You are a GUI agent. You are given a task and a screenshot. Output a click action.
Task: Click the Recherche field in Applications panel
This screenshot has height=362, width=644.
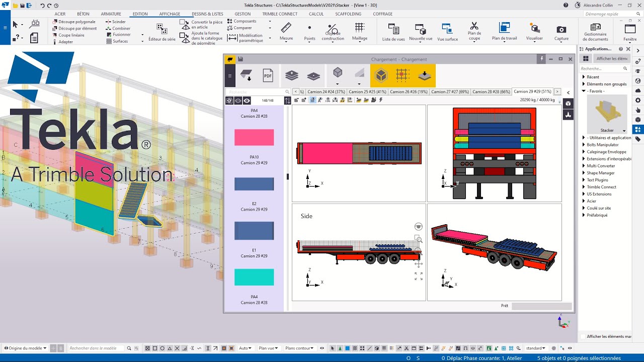[x=603, y=68]
